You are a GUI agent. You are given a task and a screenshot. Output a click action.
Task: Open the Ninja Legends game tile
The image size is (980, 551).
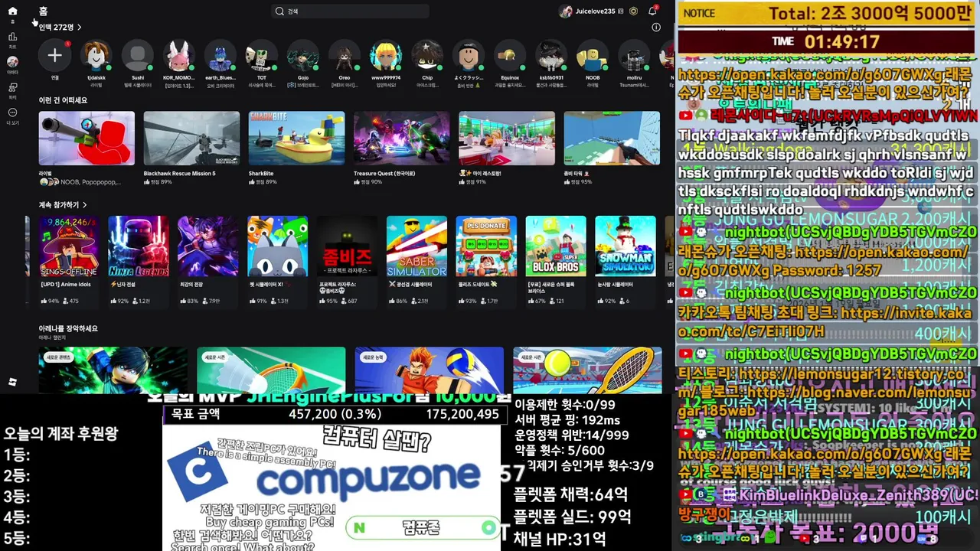click(x=139, y=246)
